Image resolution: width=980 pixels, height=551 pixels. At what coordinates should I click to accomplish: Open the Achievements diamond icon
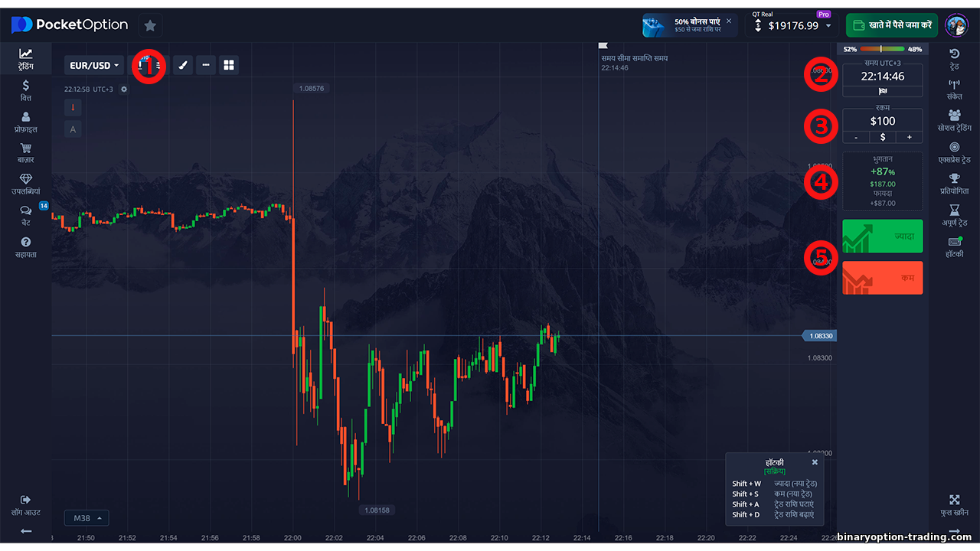pyautogui.click(x=26, y=184)
